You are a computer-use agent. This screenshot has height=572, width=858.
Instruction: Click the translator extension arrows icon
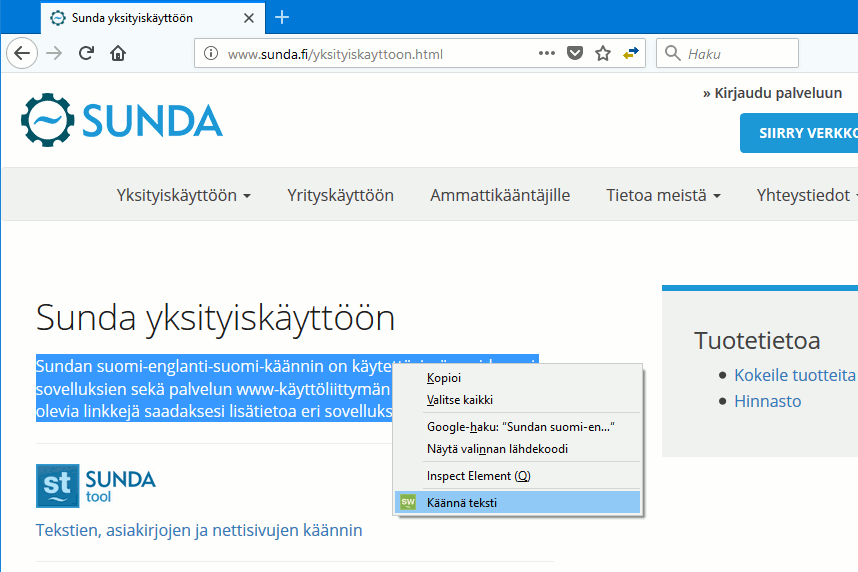point(631,53)
